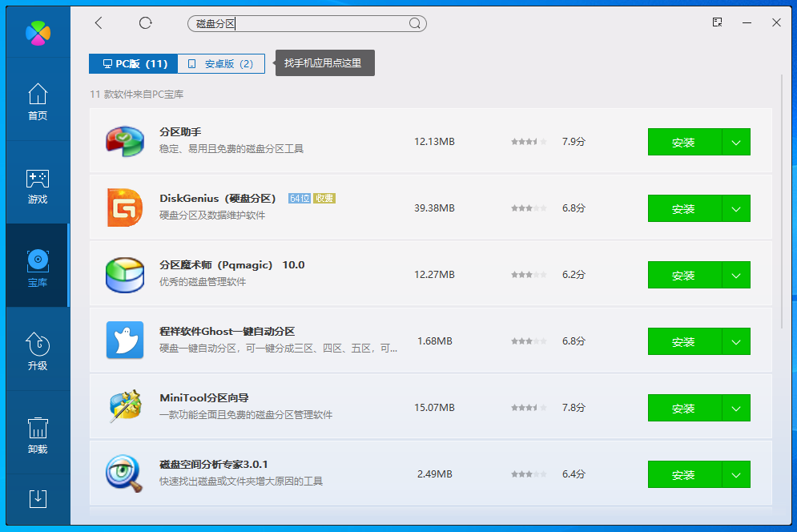The width and height of the screenshot is (797, 532).
Task: Click the 39.38MB size text
Action: coord(434,208)
